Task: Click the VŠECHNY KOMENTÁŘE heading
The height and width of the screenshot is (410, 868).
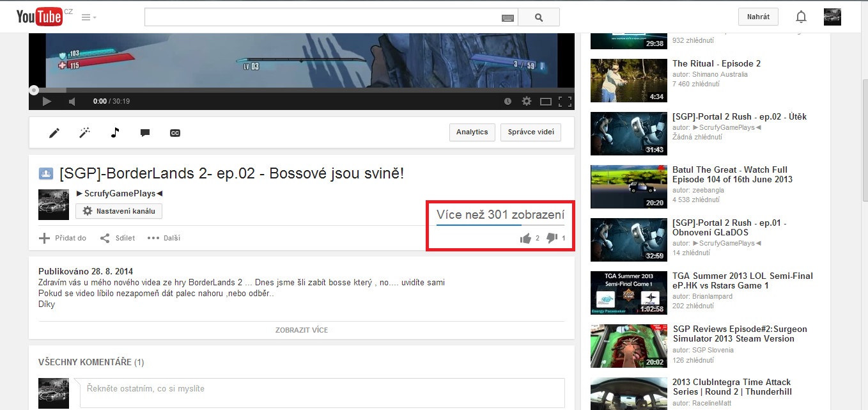Action: [x=91, y=362]
